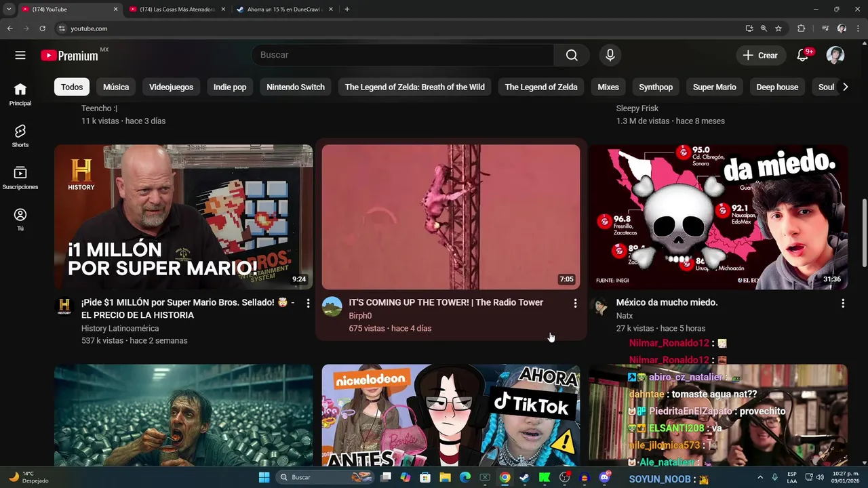The image size is (868, 488).
Task: Select the Super Mario filter chip
Action: click(715, 87)
